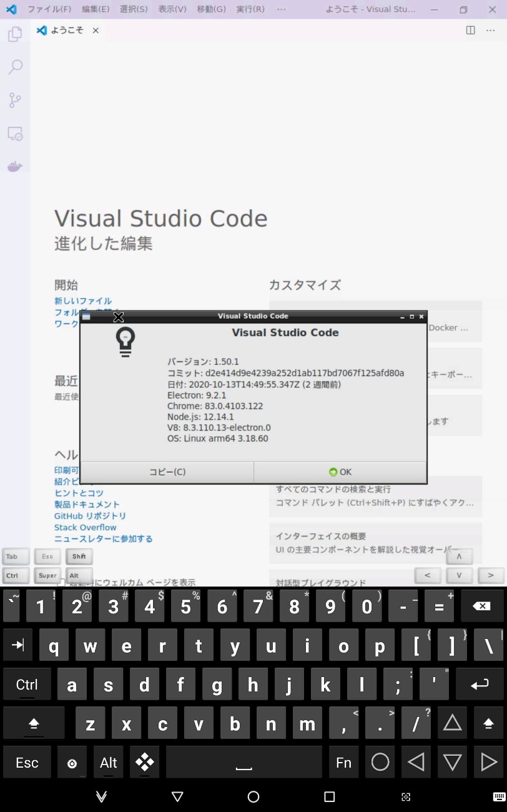This screenshot has width=507, height=812.
Task: Tap the up triangle key on keyboard
Action: tap(452, 723)
